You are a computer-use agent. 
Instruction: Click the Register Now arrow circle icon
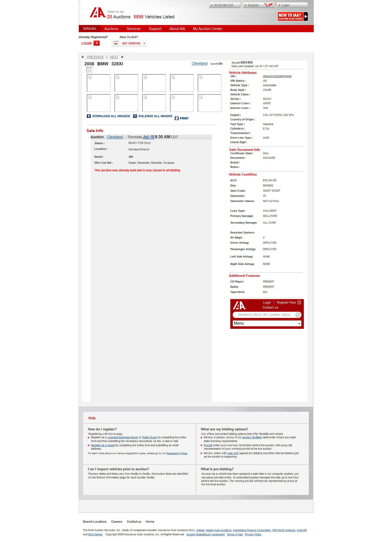pyautogui.click(x=299, y=302)
